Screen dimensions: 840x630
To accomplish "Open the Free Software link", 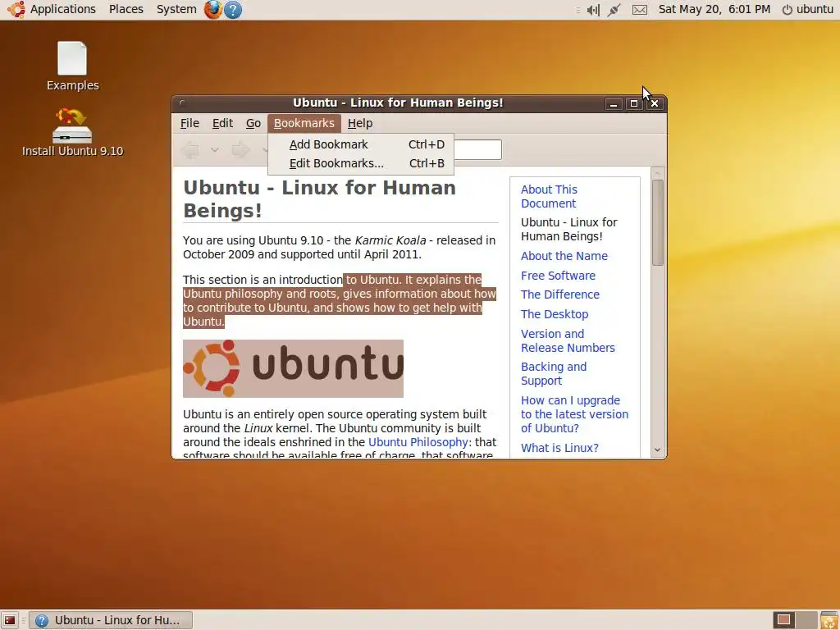I will point(558,276).
